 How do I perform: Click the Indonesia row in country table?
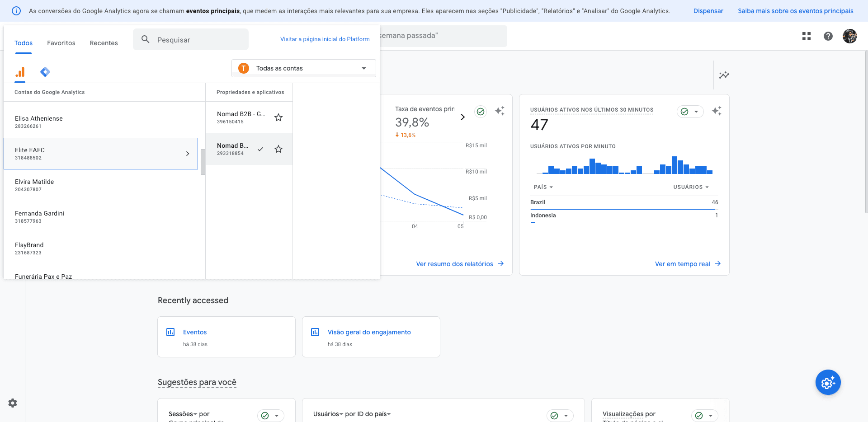coord(624,216)
